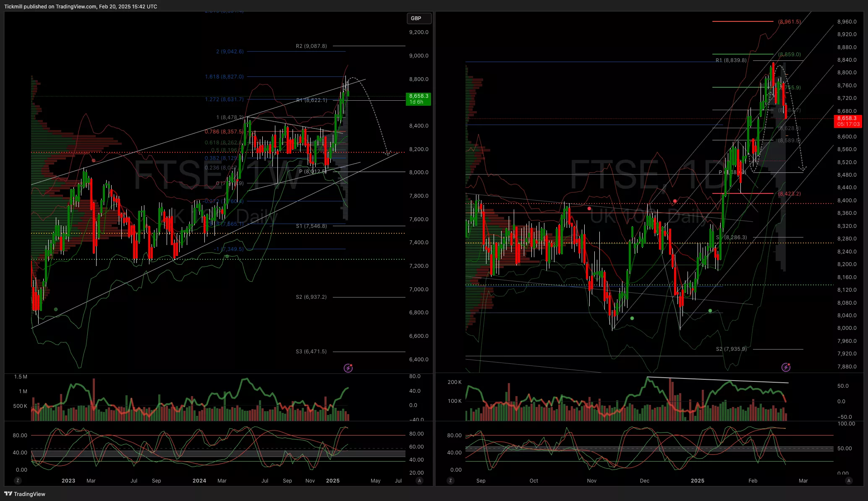Click the green 8,658.3 price label on the weekly axis
Viewport: 868px width, 501px height.
tap(418, 99)
